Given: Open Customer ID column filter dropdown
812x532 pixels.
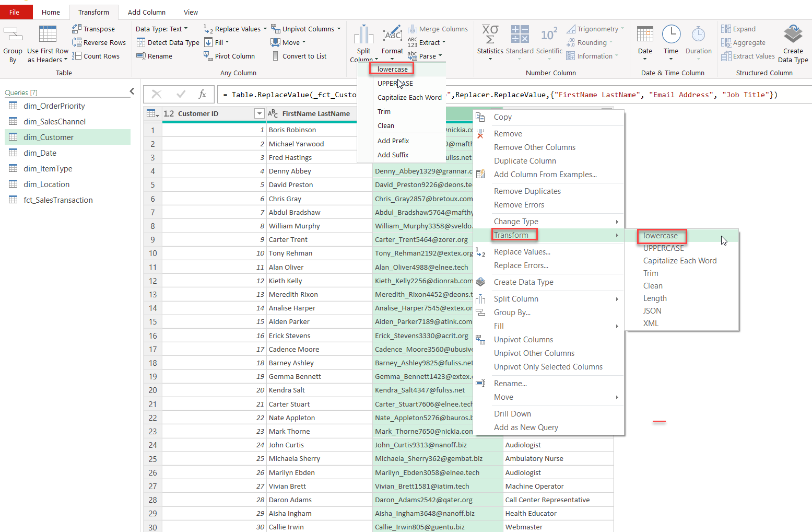Looking at the screenshot, I should [x=259, y=113].
